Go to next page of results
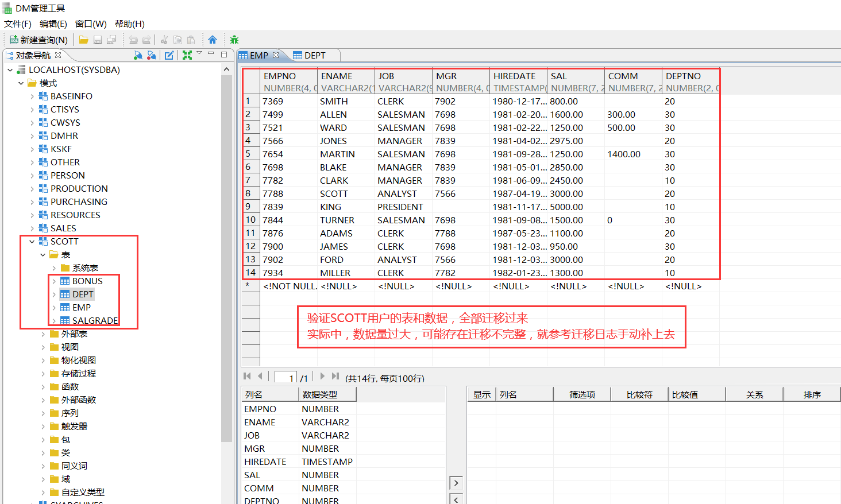Image resolution: width=841 pixels, height=504 pixels. (x=322, y=377)
